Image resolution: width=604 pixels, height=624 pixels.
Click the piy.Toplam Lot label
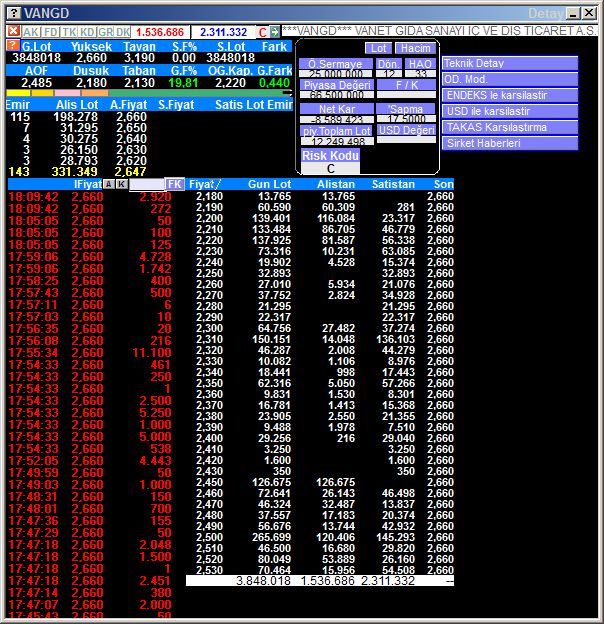pos(337,131)
